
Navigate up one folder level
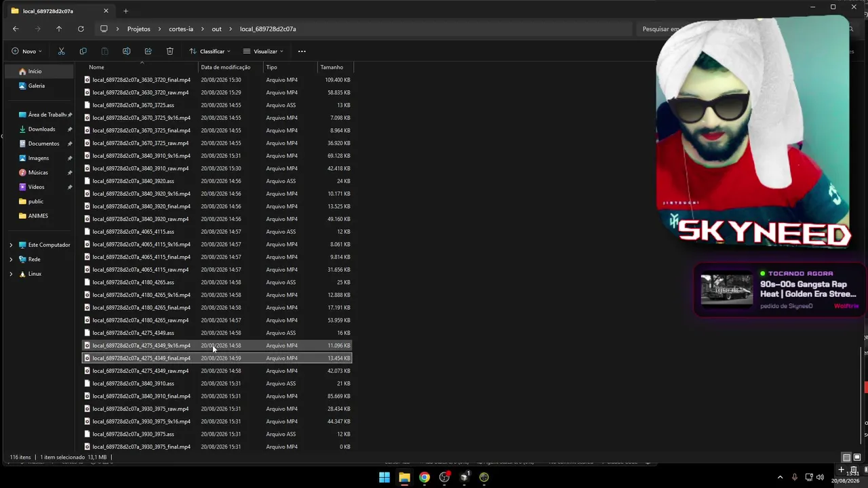click(59, 29)
